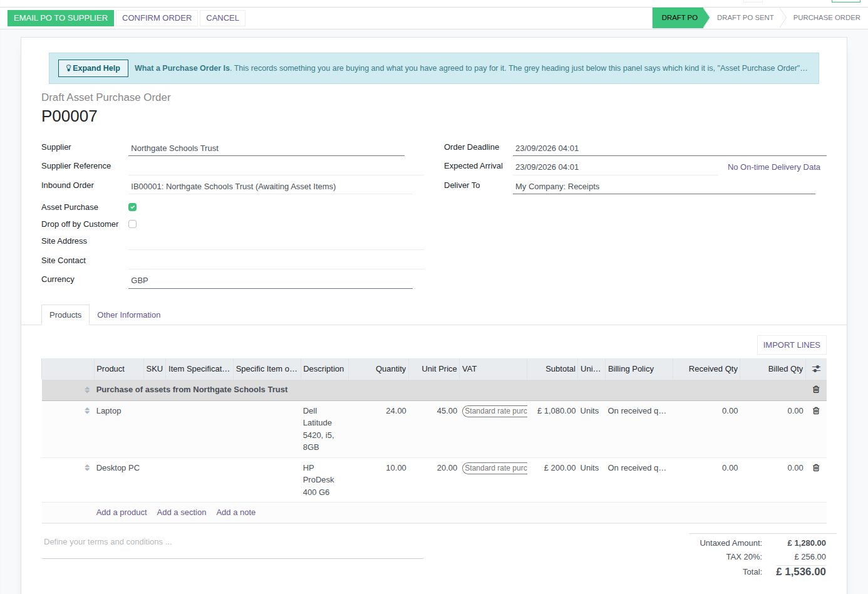Open the Deliver To dropdown
868x594 pixels.
[x=664, y=187]
